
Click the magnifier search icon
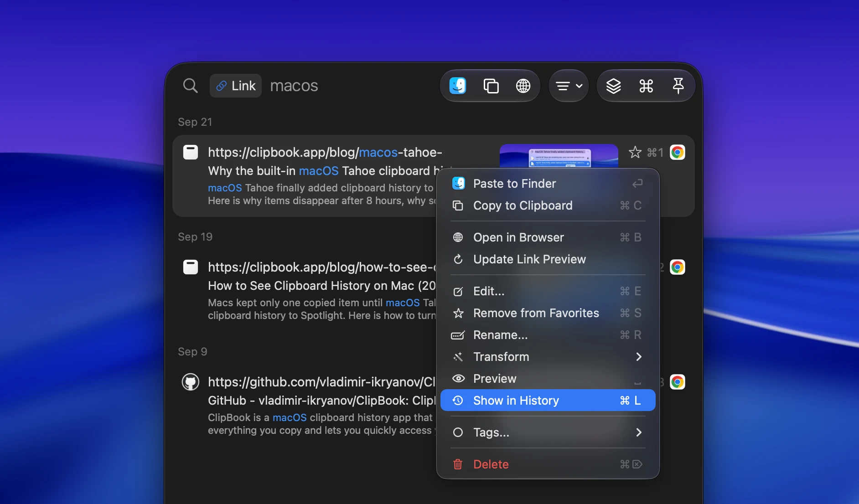tap(190, 86)
